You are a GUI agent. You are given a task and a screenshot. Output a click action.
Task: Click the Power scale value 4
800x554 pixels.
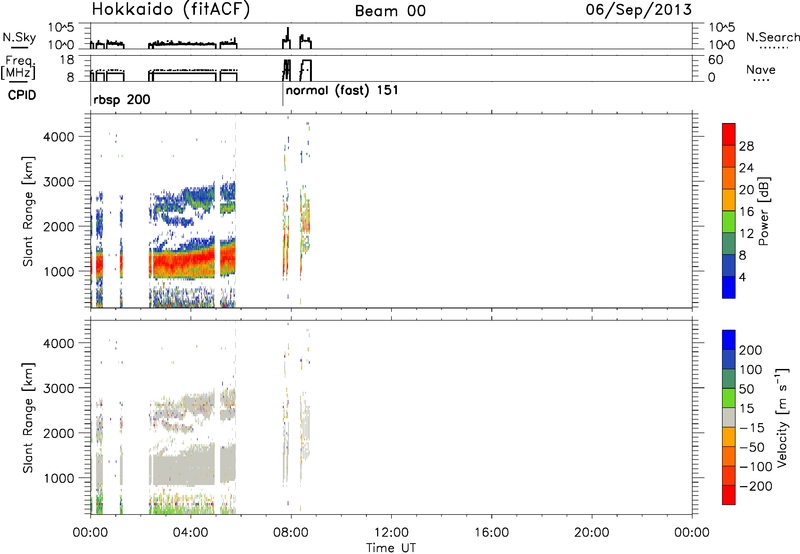(x=742, y=277)
